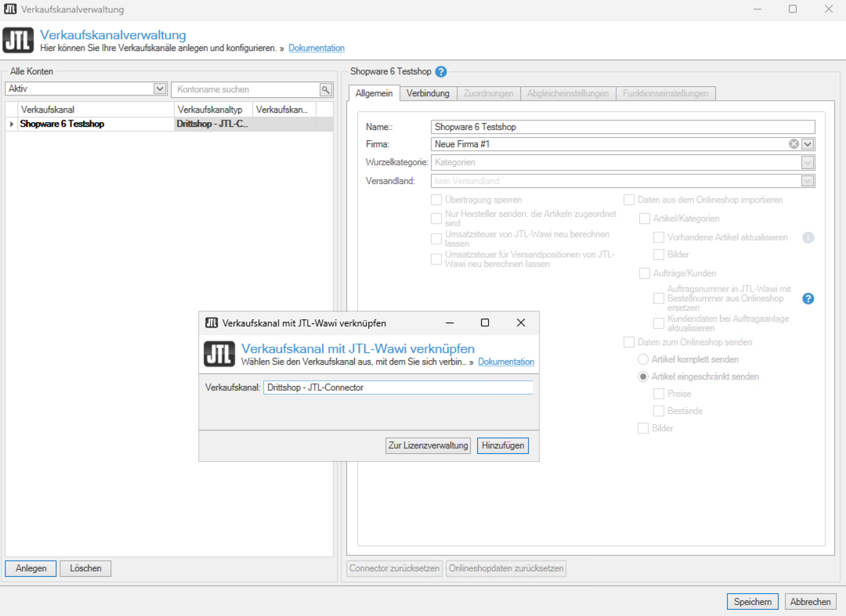Click the blue help icon next to Shopware 6 Testshop
Screen dimensions: 846x616
[x=441, y=72]
